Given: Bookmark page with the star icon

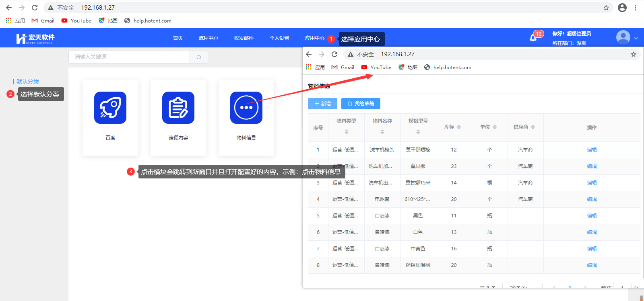Looking at the screenshot, I should [606, 8].
